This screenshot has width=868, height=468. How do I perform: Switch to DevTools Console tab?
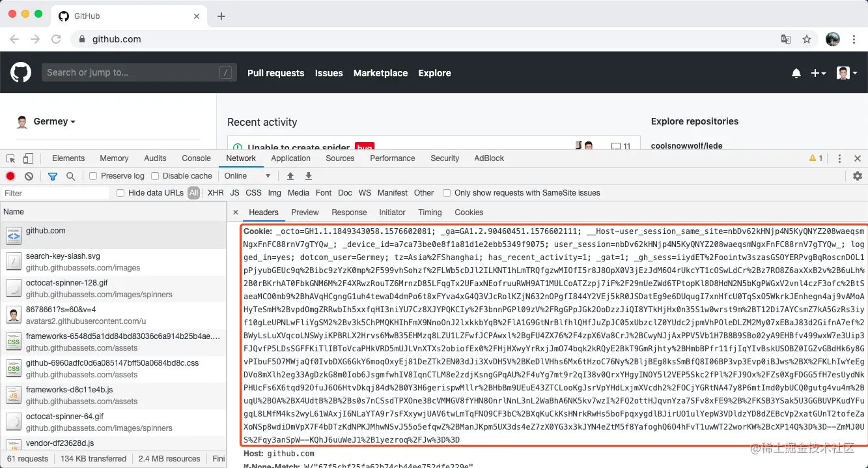(196, 158)
